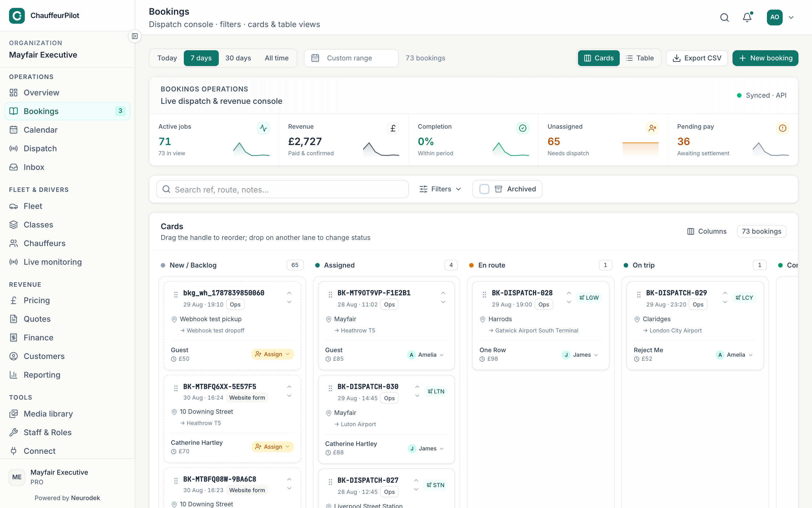The image size is (812, 508).
Task: Click calendar icon in Custom range field
Action: 315,58
